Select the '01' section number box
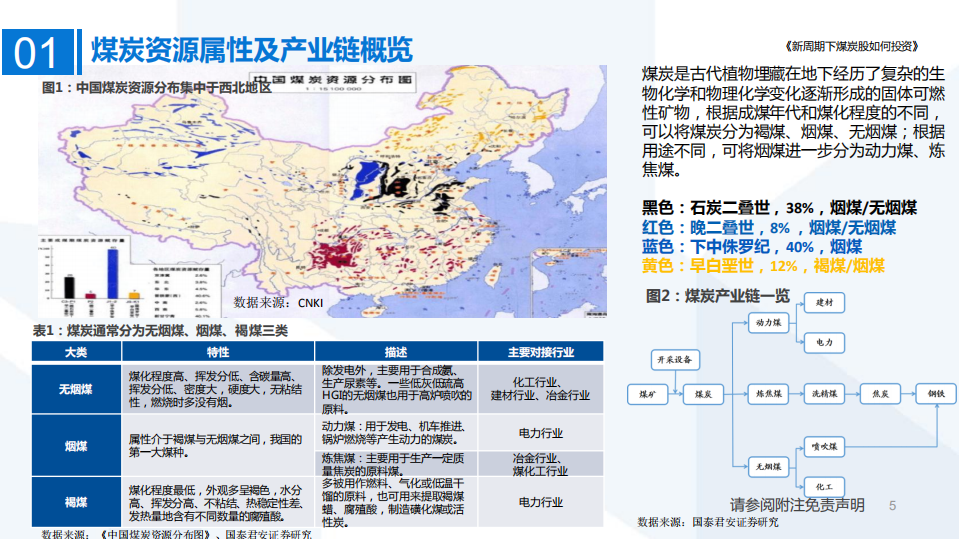 38,52
